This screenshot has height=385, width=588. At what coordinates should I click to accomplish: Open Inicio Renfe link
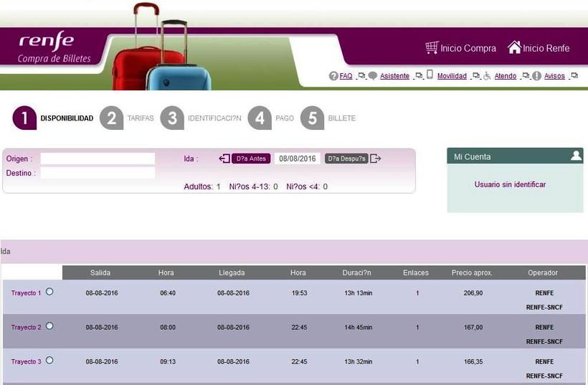pos(546,48)
